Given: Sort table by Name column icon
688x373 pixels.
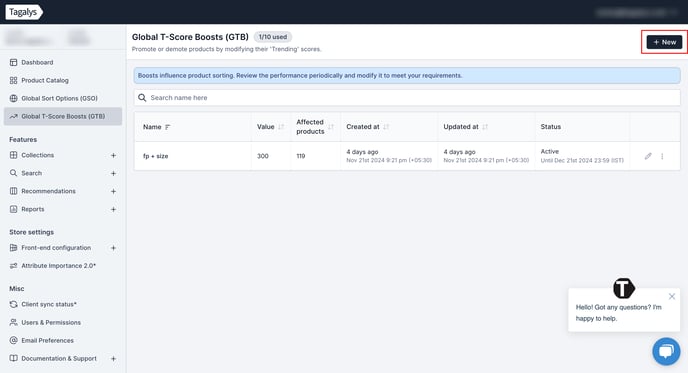Looking at the screenshot, I should (168, 127).
